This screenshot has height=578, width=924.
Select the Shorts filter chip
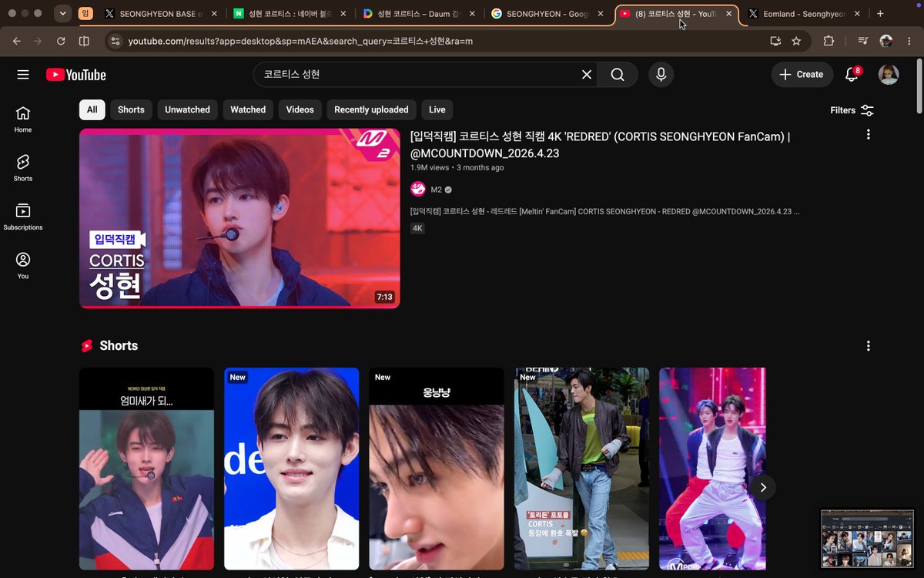pos(131,110)
